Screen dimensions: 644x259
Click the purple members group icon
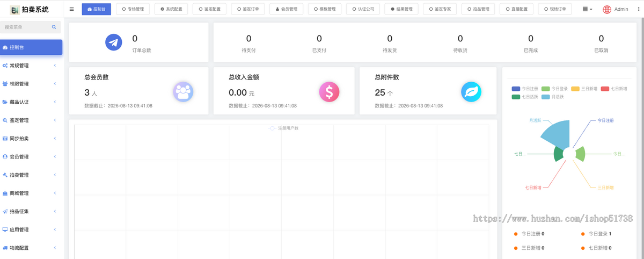[x=183, y=92]
